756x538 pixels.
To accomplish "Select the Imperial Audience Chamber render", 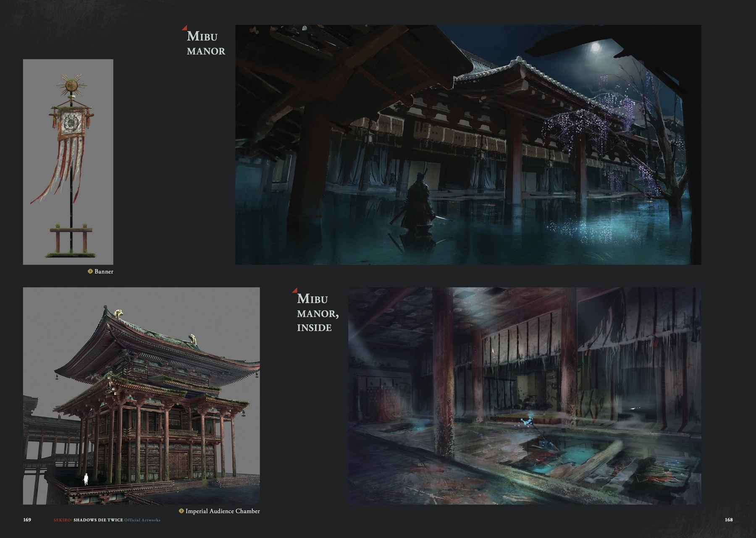I will [x=142, y=396].
